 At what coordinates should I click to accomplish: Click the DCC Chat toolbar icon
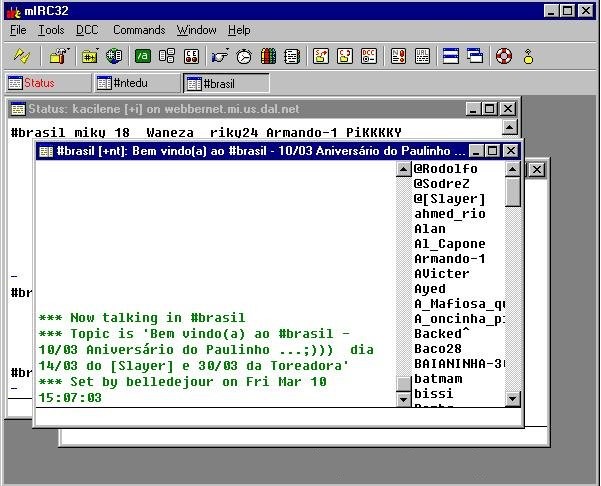(x=345, y=56)
